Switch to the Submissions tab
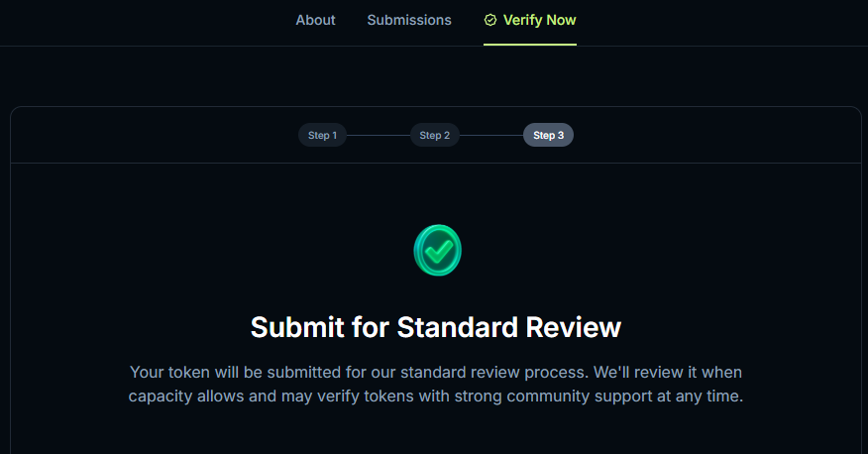 pyautogui.click(x=409, y=20)
